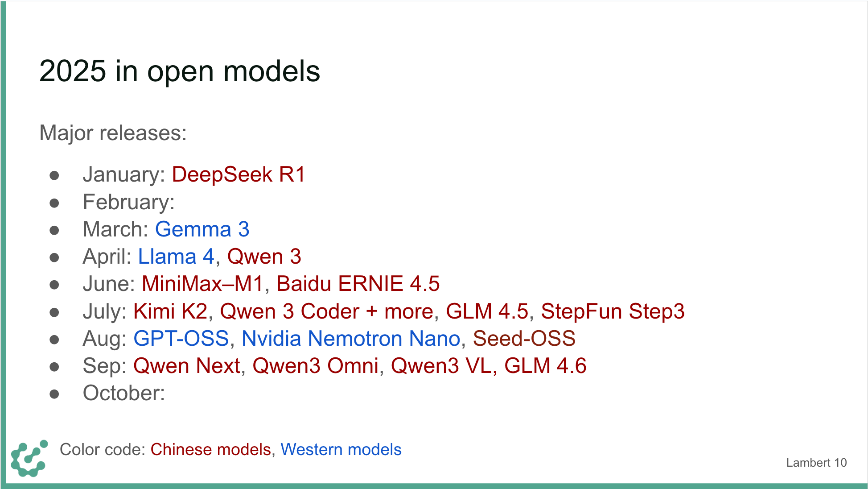Click the blue "Western models" legend label
Image resolution: width=868 pixels, height=489 pixels.
[x=341, y=450]
